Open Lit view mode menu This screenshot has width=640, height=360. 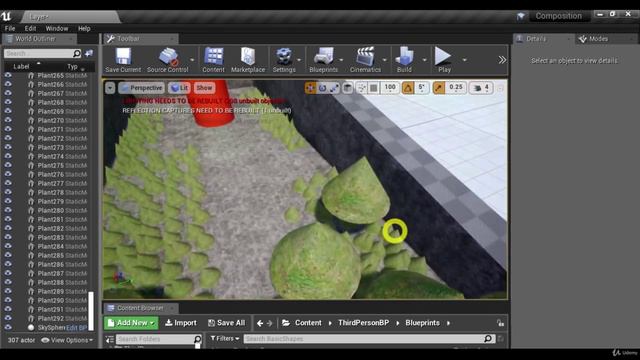pos(179,88)
